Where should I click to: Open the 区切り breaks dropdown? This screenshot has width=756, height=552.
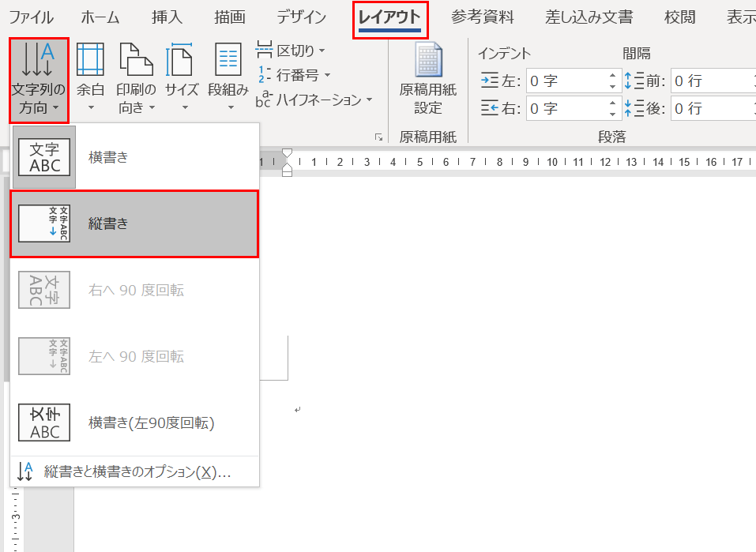pyautogui.click(x=291, y=50)
